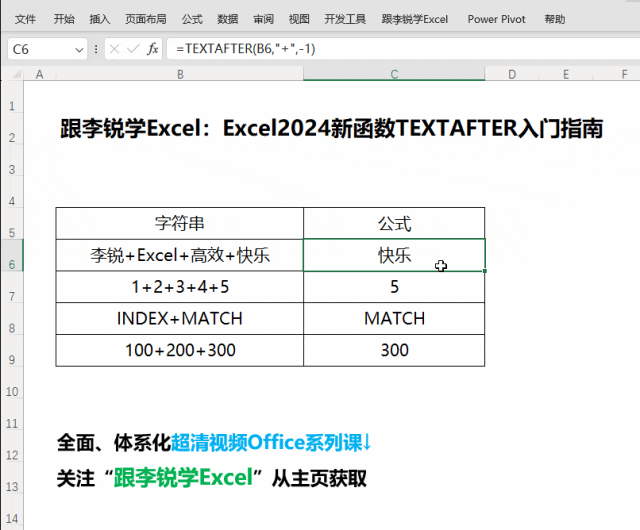Open the Insert Function fx dialog
The height and width of the screenshot is (530, 640).
tap(153, 49)
